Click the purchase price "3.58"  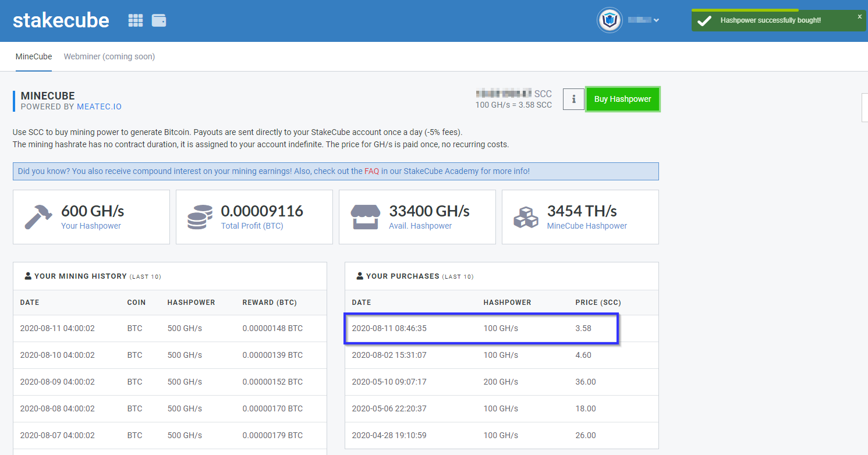coord(583,329)
